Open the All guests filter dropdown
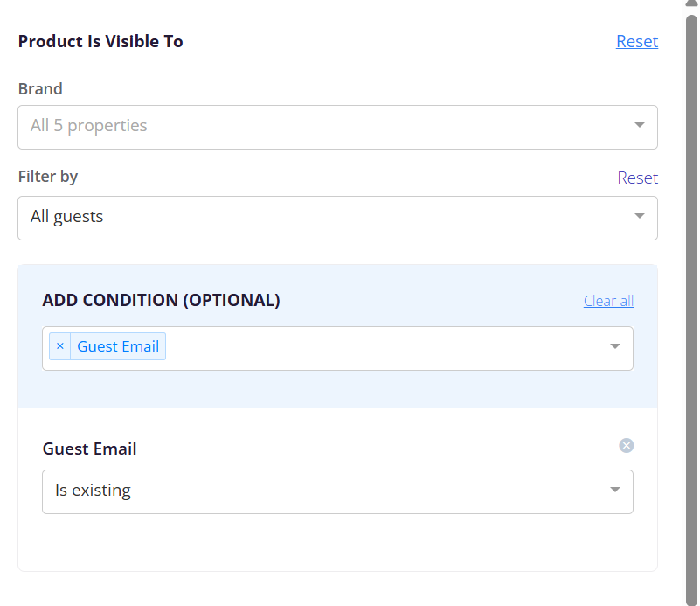 click(337, 219)
